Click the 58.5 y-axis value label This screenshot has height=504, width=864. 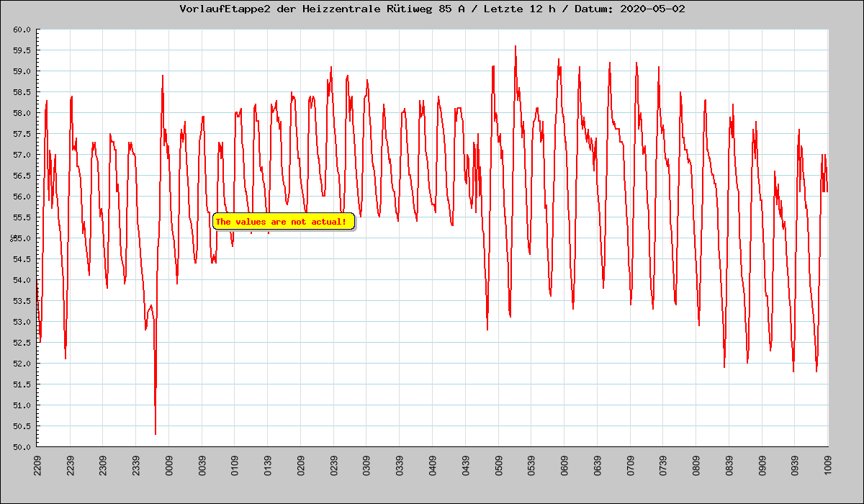tap(21, 92)
